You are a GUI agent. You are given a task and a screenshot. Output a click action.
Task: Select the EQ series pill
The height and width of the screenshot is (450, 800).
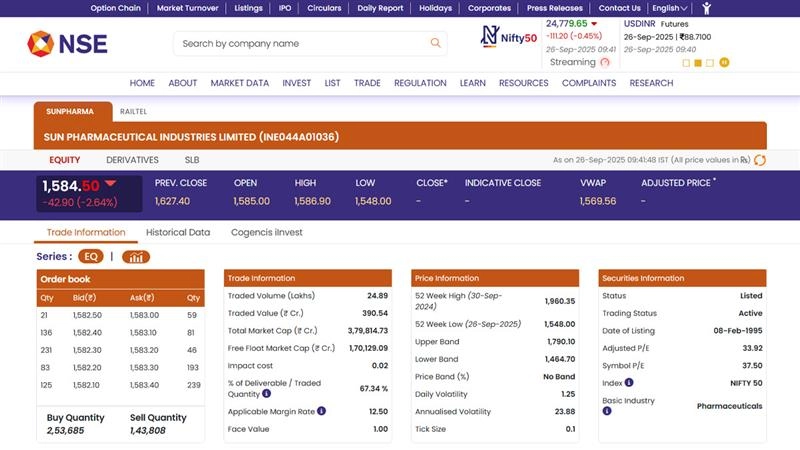(x=91, y=257)
